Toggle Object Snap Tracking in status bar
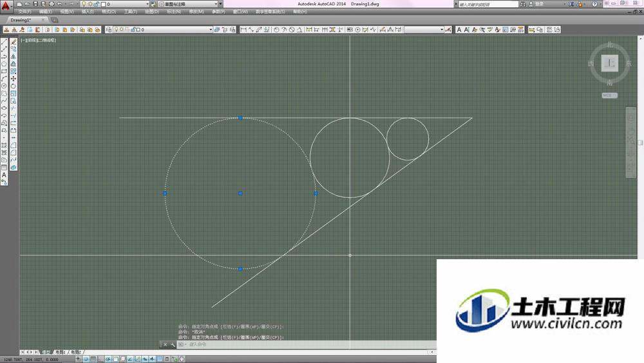Screen dimensions: 644x363 pyautogui.click(x=130, y=359)
